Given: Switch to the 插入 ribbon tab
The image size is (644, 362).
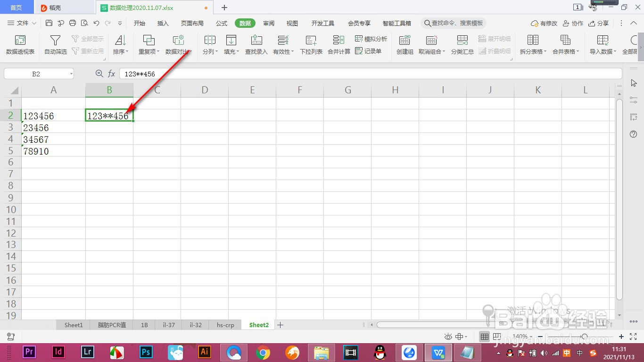Looking at the screenshot, I should point(163,23).
